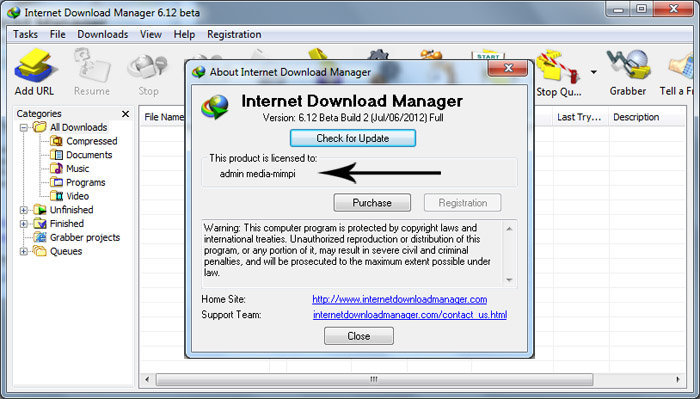Viewport: 700px width, 399px height.
Task: Select the Compressed category folder
Action: click(83, 141)
